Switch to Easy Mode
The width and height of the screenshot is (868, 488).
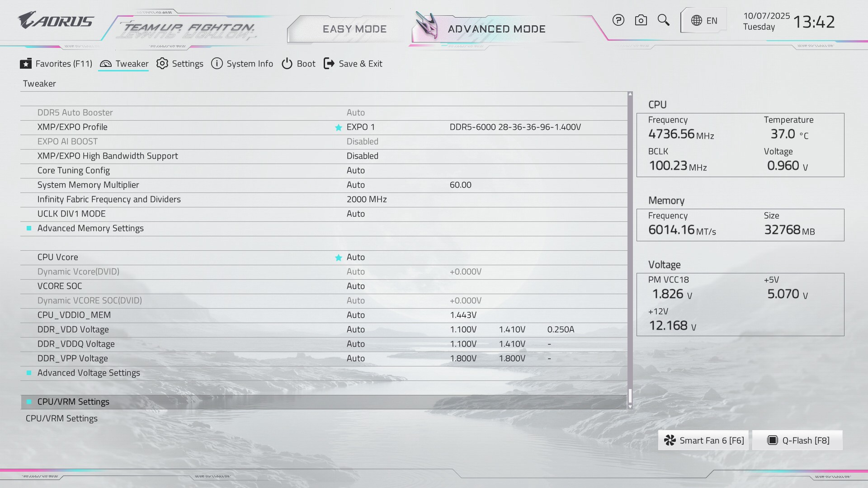pos(354,29)
